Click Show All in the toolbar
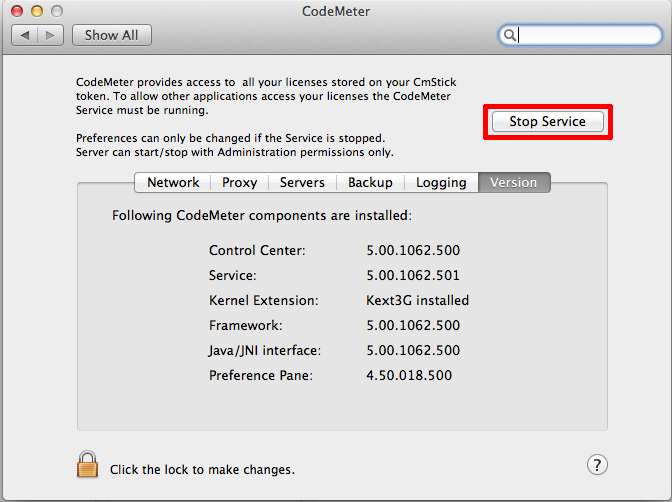Viewport: 672px width, 502px height. [x=111, y=35]
